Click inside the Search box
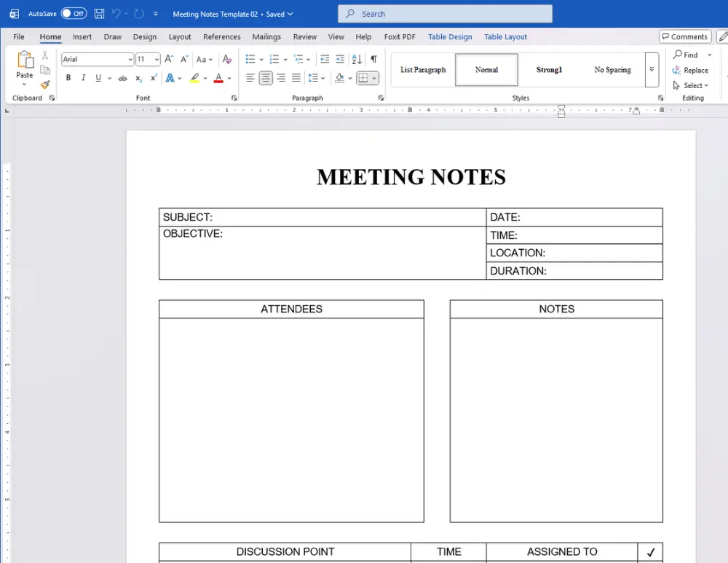This screenshot has width=728, height=563. pos(444,13)
